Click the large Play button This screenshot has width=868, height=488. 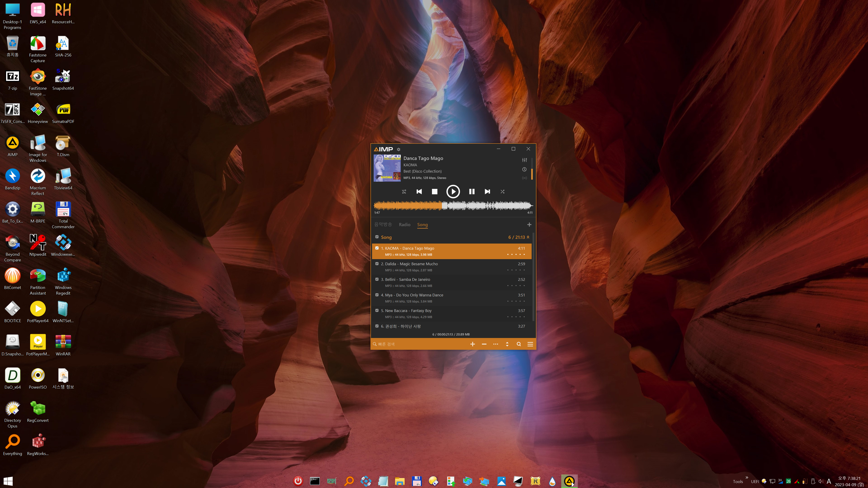453,192
